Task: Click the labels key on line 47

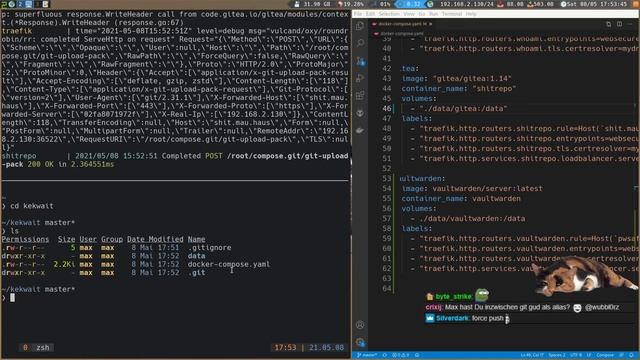Action: [x=417, y=119]
